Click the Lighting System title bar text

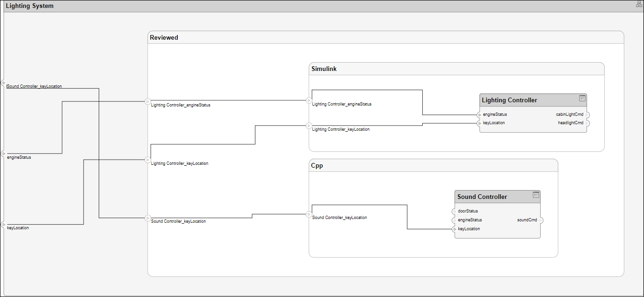[x=29, y=6]
